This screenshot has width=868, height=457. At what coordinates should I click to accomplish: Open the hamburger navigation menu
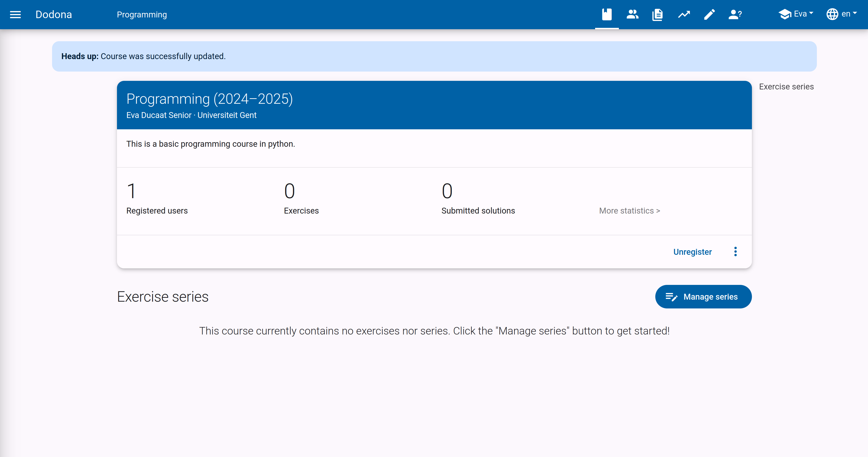[x=15, y=14]
